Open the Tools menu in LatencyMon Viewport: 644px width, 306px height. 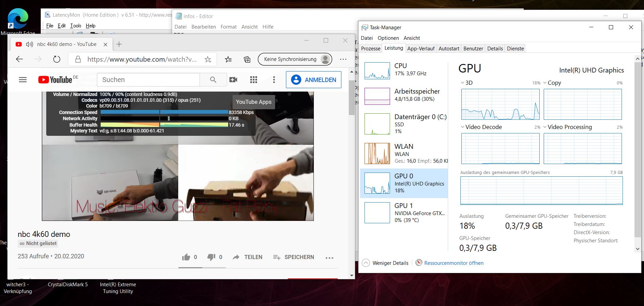[x=75, y=26]
